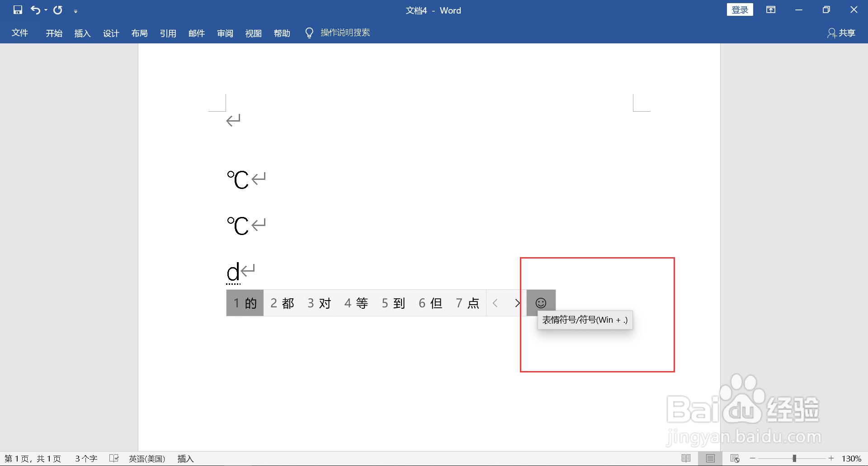Switch to the 视图 tab

click(253, 33)
